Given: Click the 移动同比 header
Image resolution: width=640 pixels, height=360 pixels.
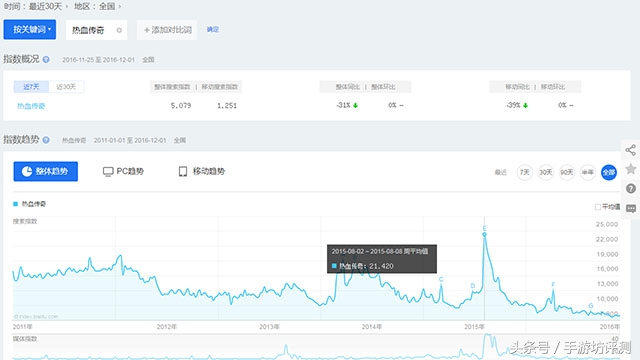Looking at the screenshot, I should (518, 87).
